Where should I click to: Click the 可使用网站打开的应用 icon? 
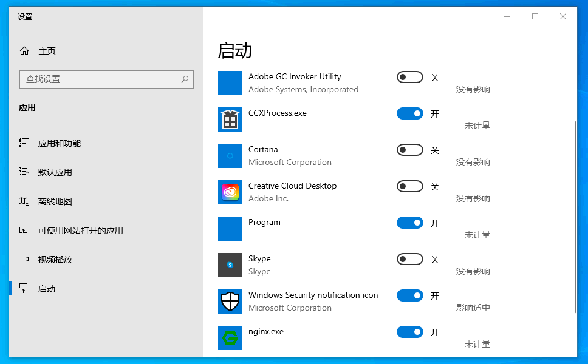[x=23, y=231]
